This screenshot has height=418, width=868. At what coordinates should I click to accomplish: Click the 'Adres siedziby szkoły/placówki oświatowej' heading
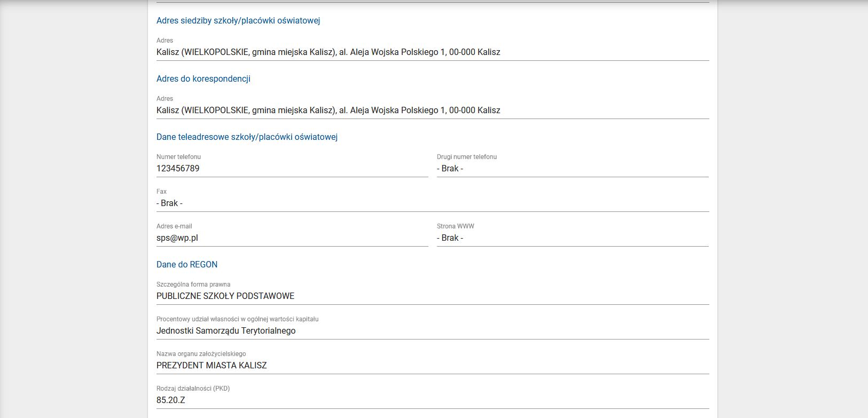click(238, 21)
